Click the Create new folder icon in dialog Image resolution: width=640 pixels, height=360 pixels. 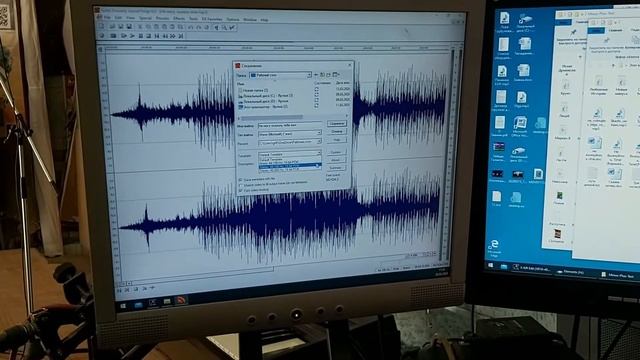tap(328, 75)
